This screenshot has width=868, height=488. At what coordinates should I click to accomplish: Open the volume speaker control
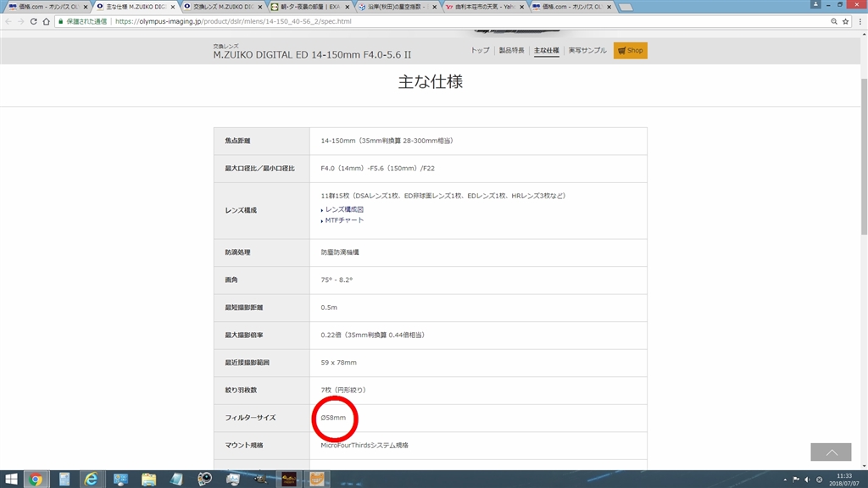[x=807, y=480]
